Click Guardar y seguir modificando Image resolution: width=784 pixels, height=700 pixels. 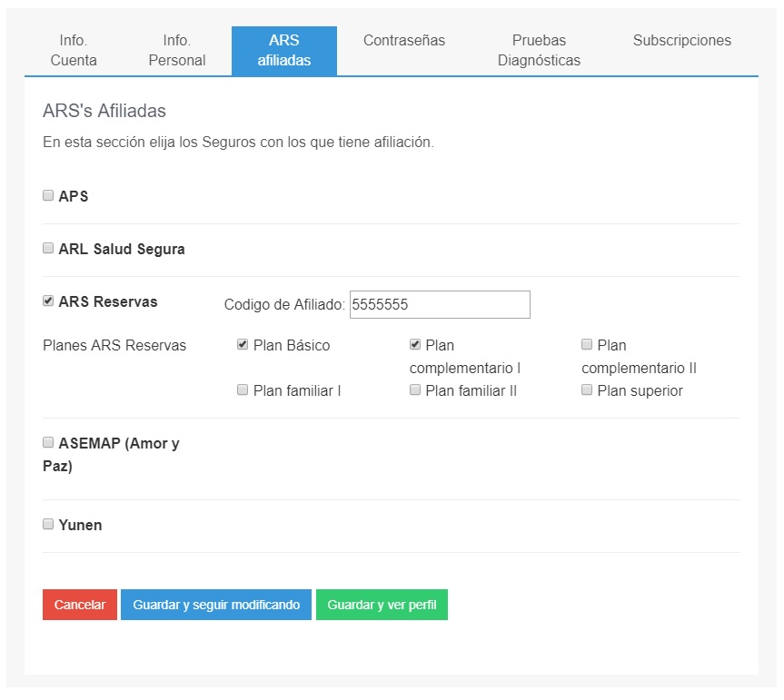tap(216, 605)
